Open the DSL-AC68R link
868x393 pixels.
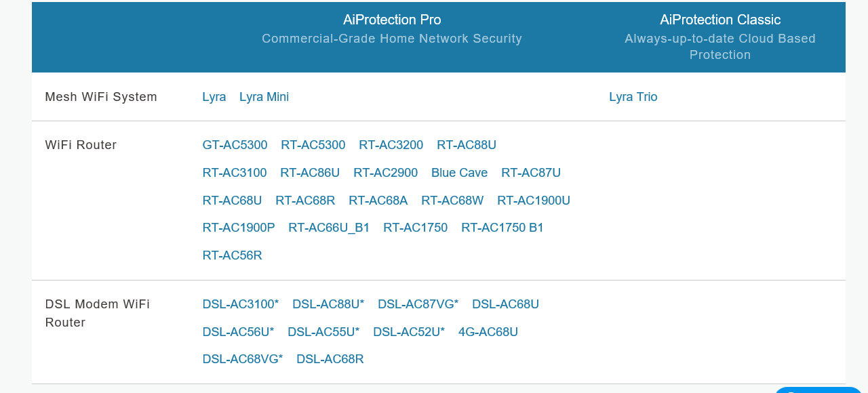coord(330,359)
